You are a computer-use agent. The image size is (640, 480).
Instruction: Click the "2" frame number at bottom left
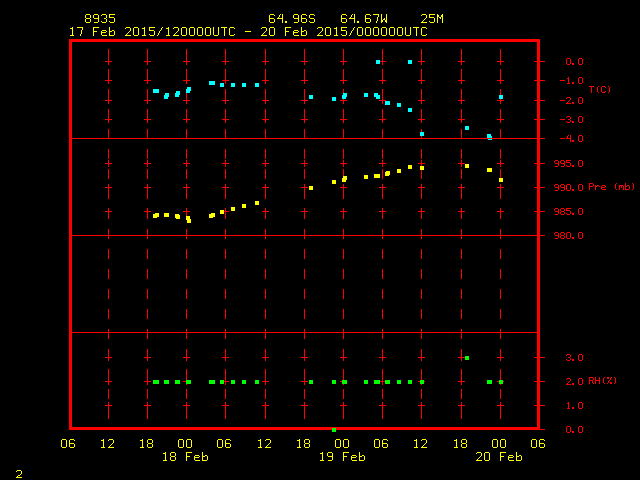click(19, 474)
